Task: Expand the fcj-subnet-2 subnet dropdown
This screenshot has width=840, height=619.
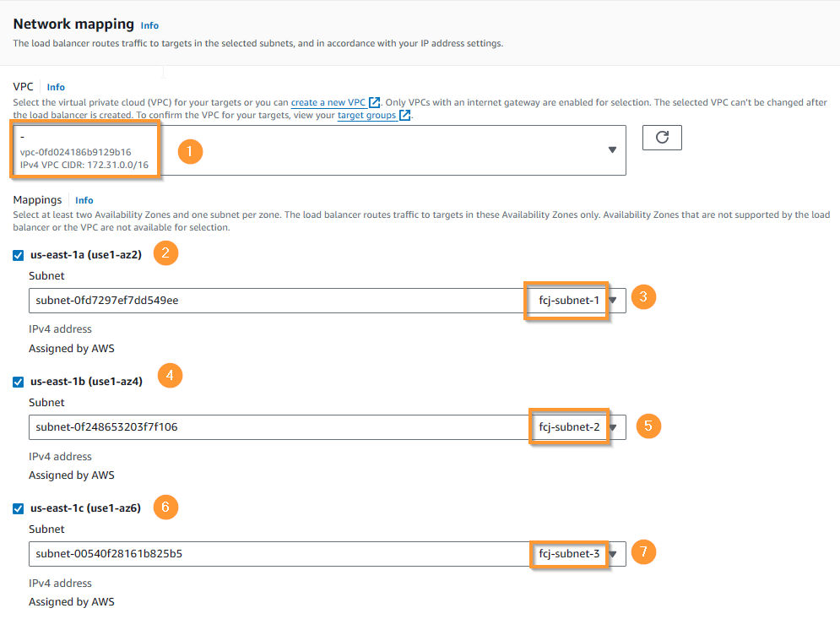Action: (614, 427)
